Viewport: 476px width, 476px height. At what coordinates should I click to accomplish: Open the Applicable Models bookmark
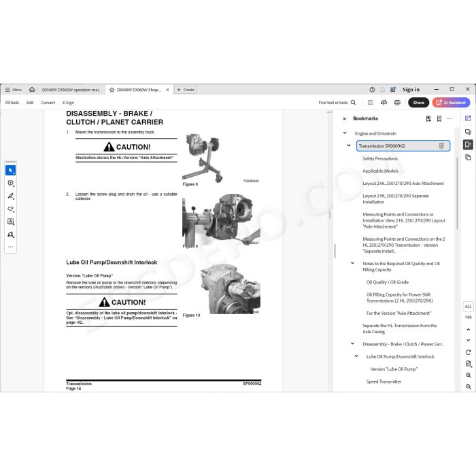click(380, 171)
